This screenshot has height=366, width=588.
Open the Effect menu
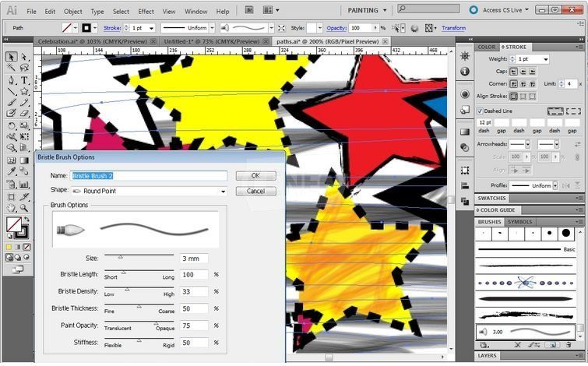pyautogui.click(x=146, y=12)
